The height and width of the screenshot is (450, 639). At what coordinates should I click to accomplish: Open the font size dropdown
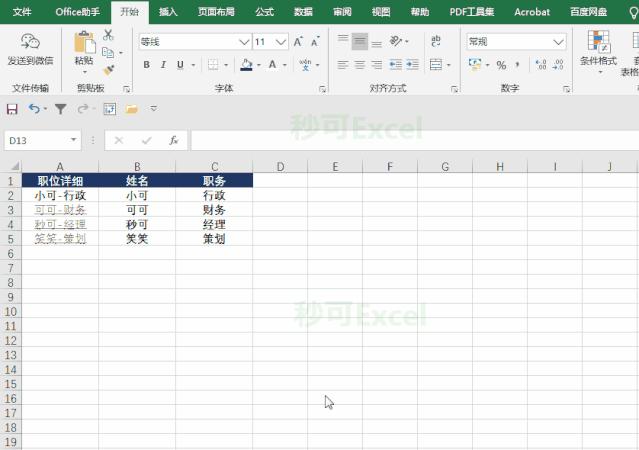coord(280,42)
